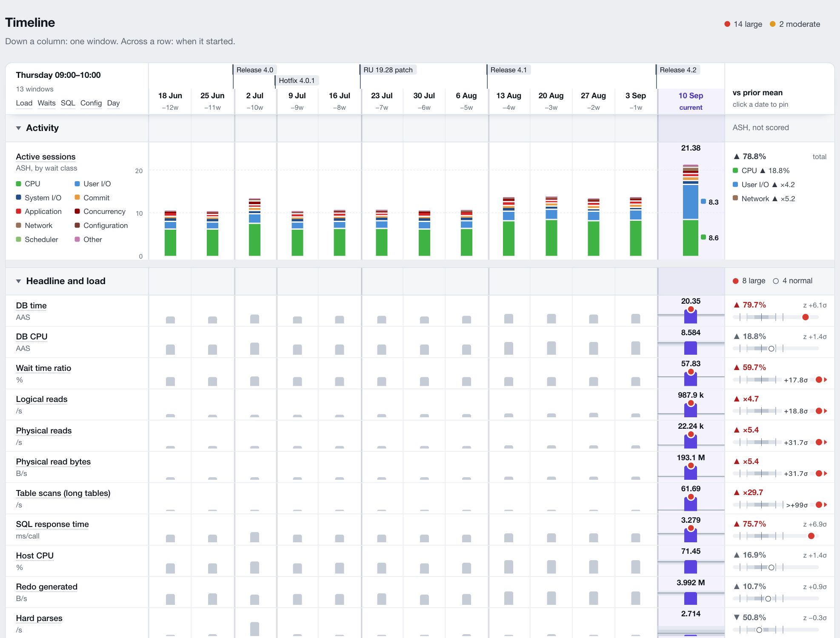Image resolution: width=840 pixels, height=638 pixels.
Task: Open the Hard parses metric
Action: [39, 618]
